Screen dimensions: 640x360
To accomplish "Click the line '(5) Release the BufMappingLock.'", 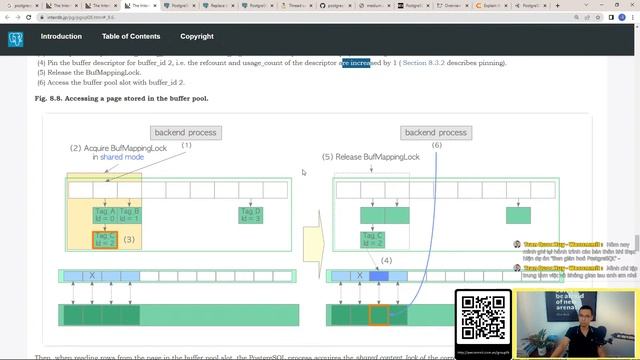I will click(x=89, y=73).
